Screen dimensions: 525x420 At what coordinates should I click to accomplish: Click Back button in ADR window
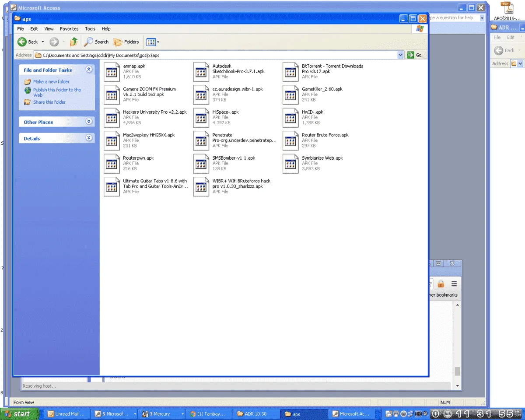click(505, 50)
